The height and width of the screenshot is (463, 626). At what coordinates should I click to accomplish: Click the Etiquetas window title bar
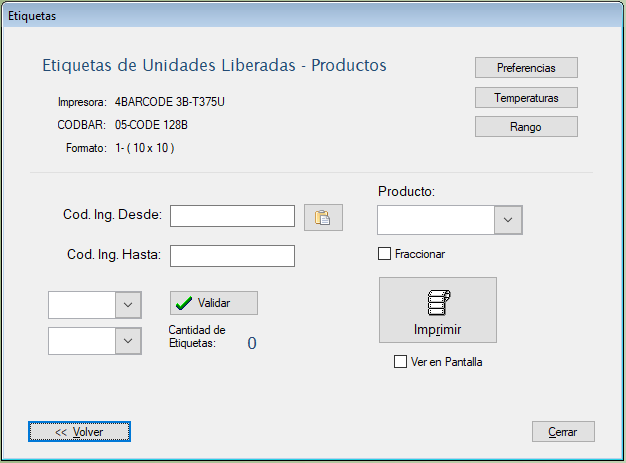click(x=300, y=15)
